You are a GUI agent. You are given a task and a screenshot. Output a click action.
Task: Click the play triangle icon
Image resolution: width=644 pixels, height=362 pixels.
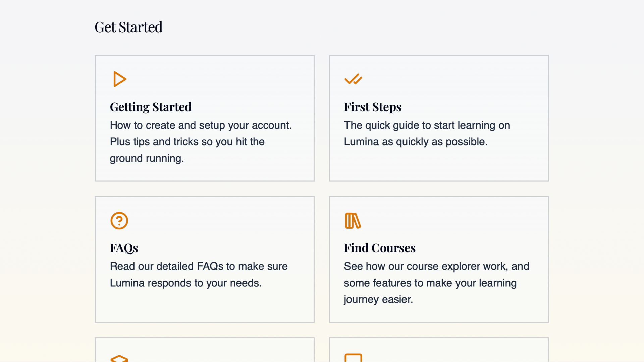click(x=119, y=79)
